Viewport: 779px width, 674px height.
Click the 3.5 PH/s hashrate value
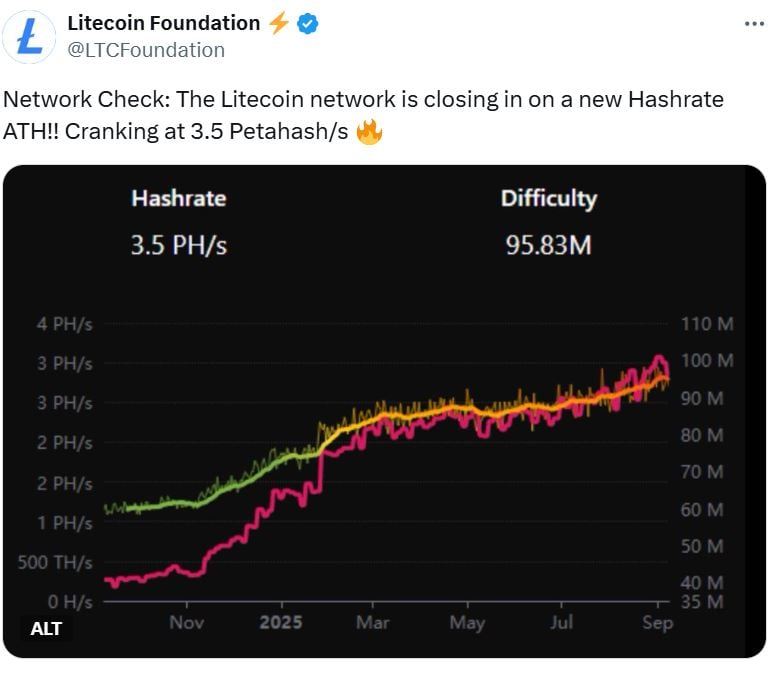point(178,244)
